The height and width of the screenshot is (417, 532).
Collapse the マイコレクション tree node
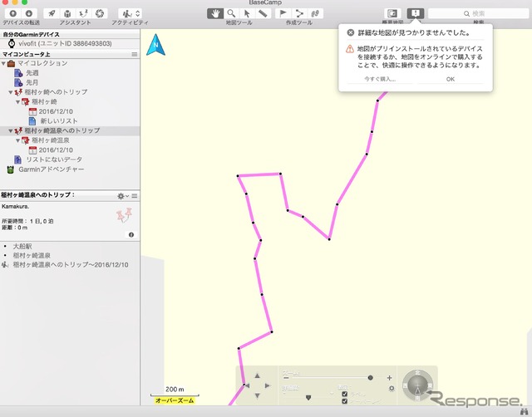coord(3,63)
